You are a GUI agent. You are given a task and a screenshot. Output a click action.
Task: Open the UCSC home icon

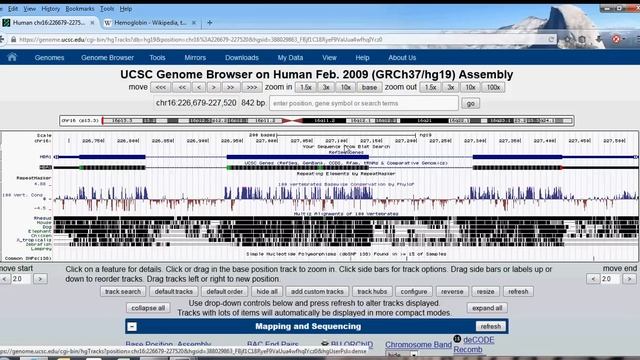click(x=12, y=57)
